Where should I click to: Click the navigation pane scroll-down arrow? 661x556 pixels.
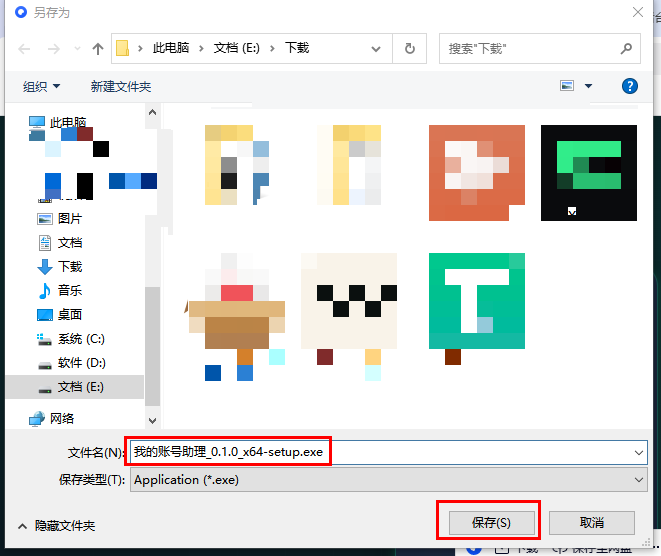point(152,421)
